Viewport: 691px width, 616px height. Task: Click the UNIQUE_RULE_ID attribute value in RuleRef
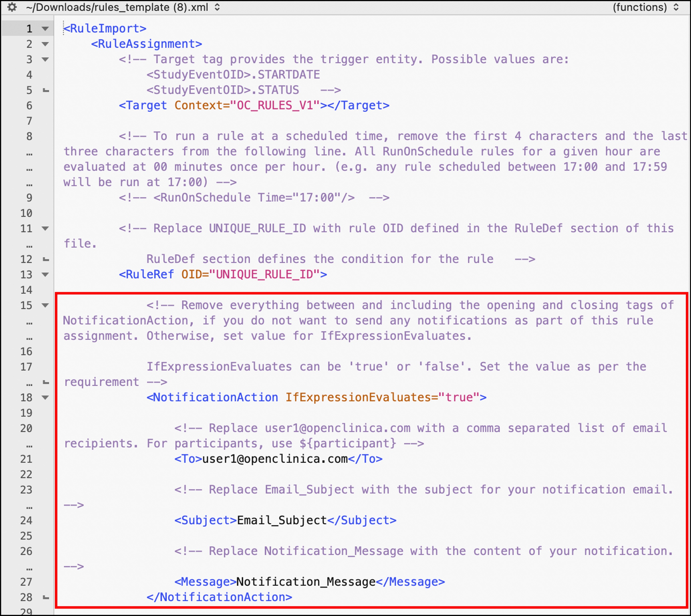point(264,275)
